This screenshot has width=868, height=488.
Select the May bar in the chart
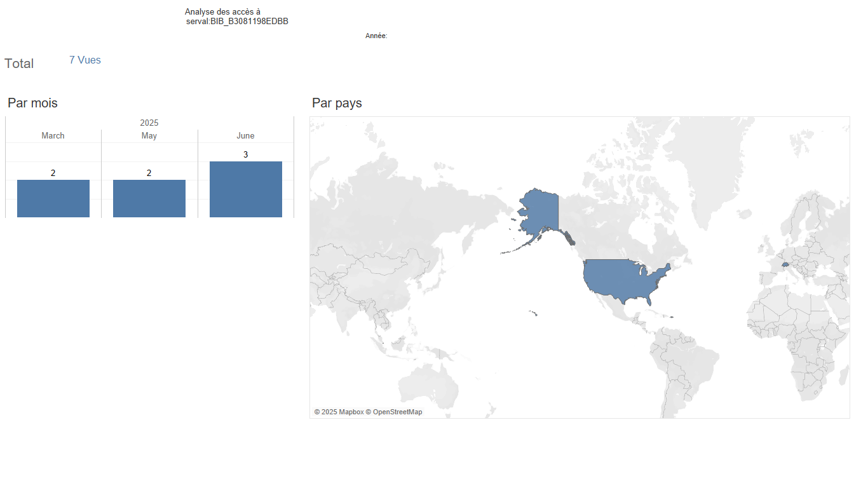click(x=149, y=198)
